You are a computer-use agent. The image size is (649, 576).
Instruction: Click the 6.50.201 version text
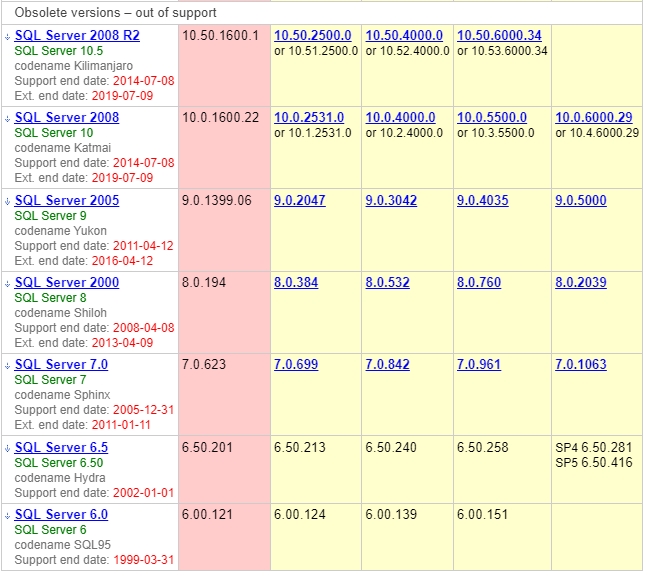tap(207, 447)
